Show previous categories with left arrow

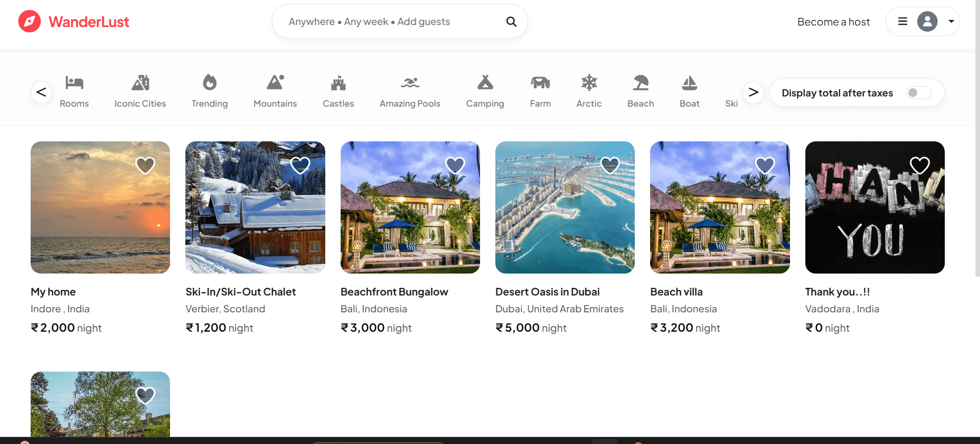click(x=41, y=92)
